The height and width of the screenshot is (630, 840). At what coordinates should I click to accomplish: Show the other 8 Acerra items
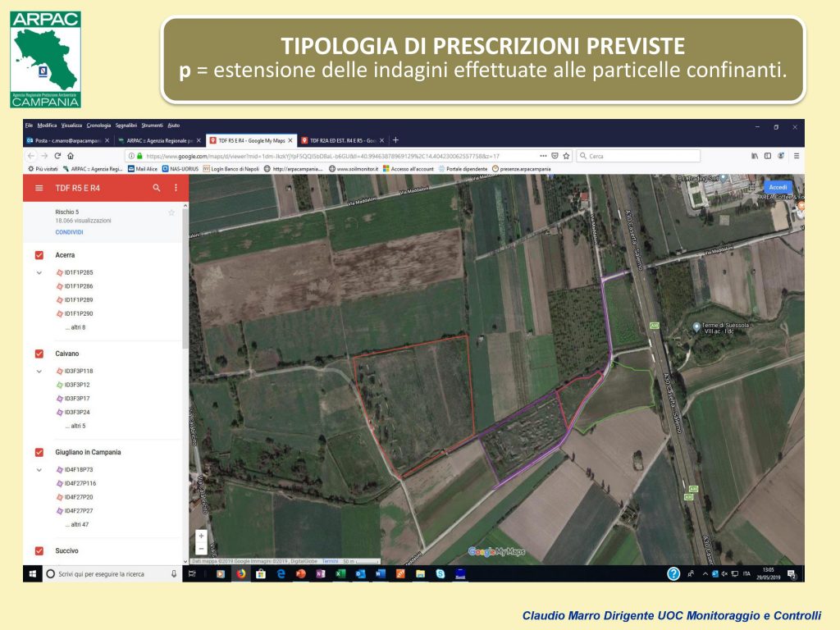click(x=75, y=327)
